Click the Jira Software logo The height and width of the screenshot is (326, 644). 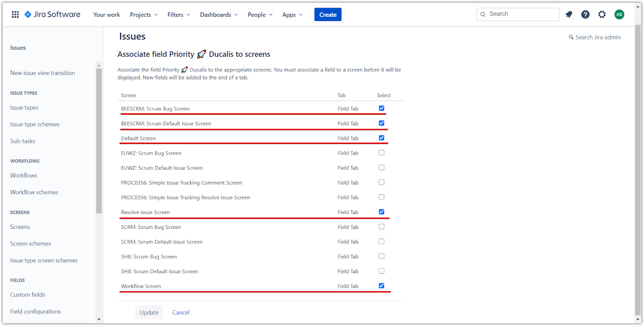point(52,15)
